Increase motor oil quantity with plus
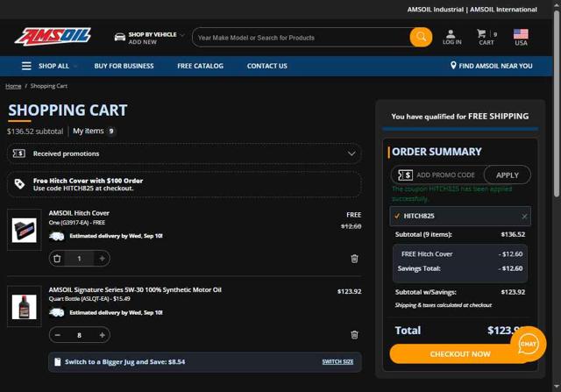Image resolution: width=561 pixels, height=392 pixels. [102, 335]
